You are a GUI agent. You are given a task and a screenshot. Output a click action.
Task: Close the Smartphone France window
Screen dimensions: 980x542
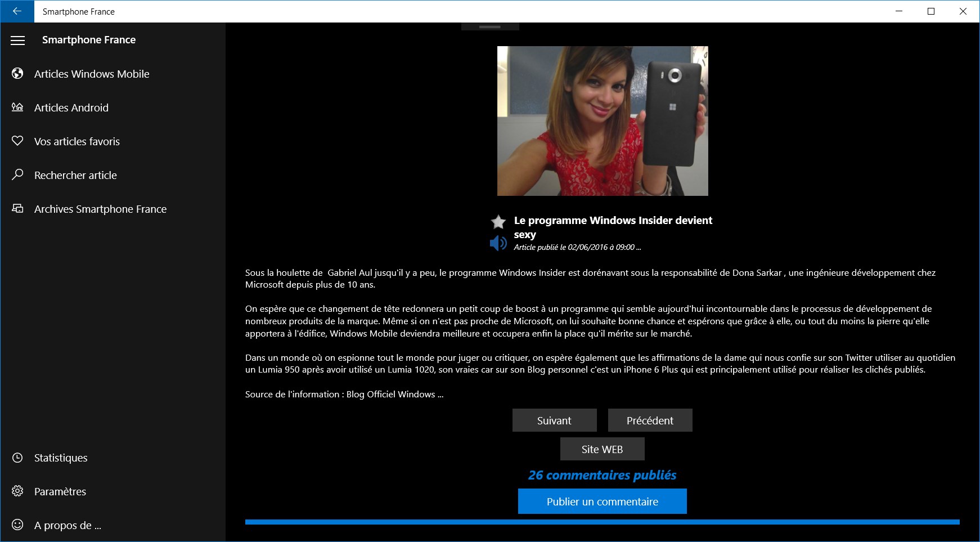coord(963,11)
